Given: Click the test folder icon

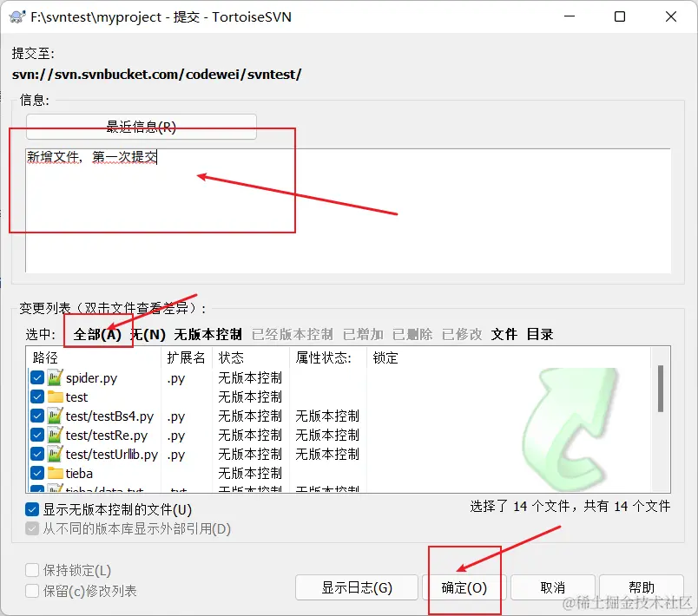Looking at the screenshot, I should tap(56, 396).
